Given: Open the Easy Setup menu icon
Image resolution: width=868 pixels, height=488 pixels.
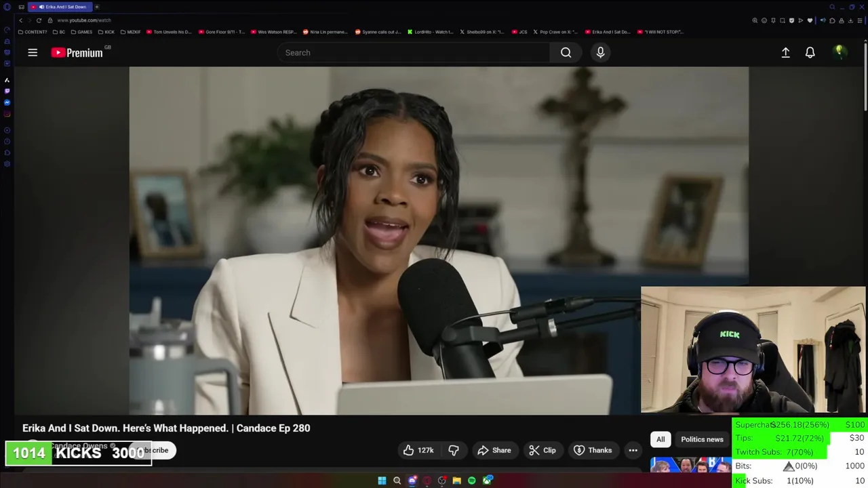Looking at the screenshot, I should point(860,20).
